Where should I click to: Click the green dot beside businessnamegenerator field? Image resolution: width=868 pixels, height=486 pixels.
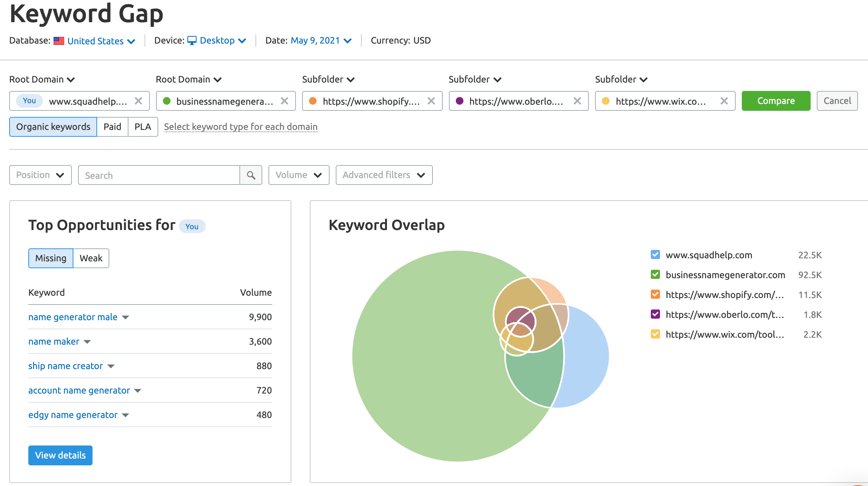tap(166, 101)
